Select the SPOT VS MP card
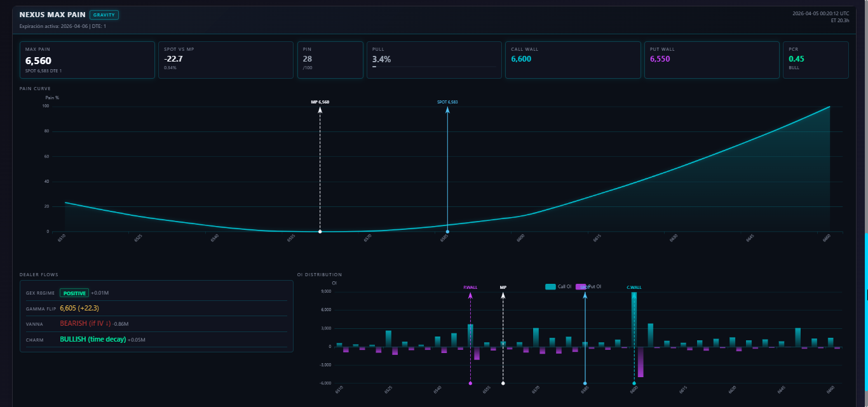The width and height of the screenshot is (868, 407). point(225,60)
